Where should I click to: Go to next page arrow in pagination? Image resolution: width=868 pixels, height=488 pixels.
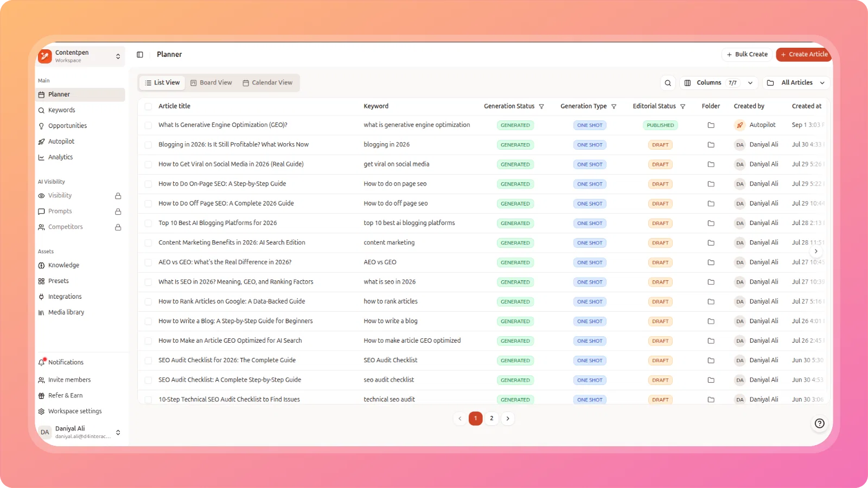point(508,419)
